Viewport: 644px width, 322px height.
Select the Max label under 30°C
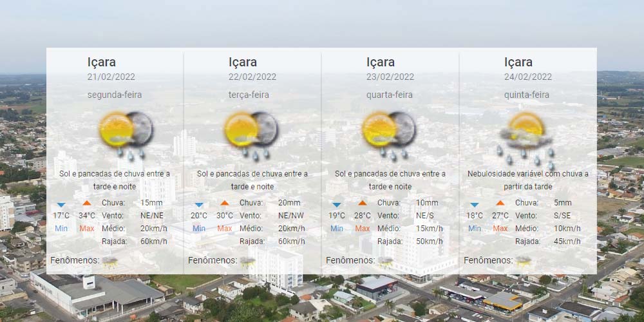225,229
